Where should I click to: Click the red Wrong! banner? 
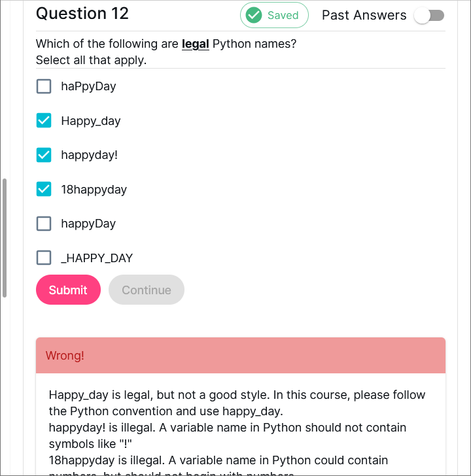[241, 356]
